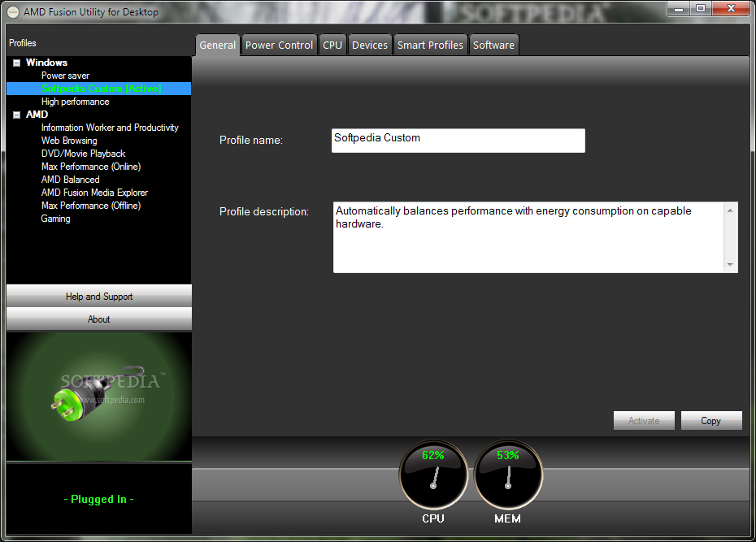
Task: Click the Activate button
Action: click(644, 421)
